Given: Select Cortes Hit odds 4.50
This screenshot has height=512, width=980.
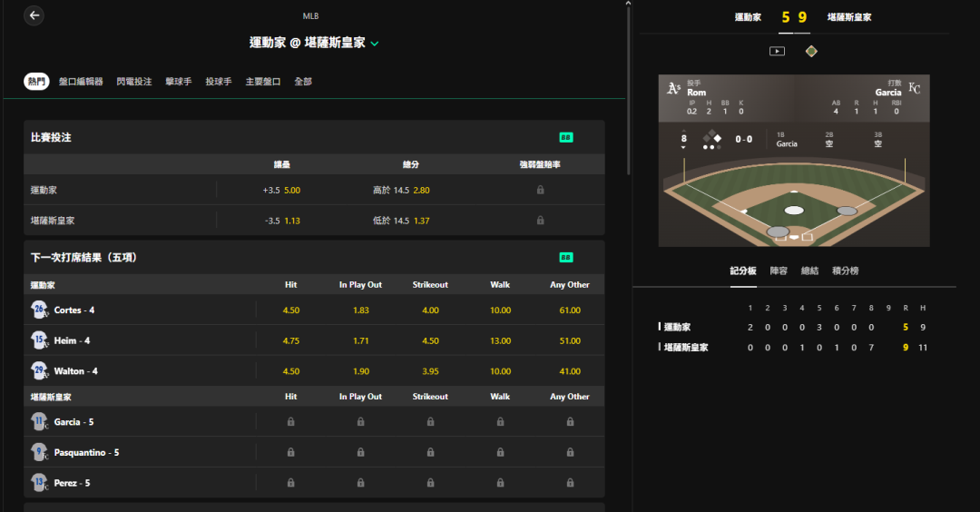Looking at the screenshot, I should click(291, 310).
